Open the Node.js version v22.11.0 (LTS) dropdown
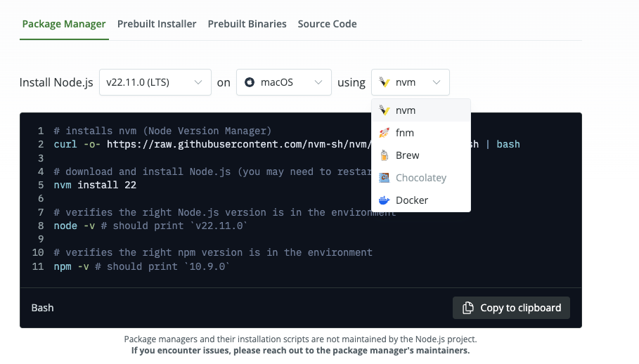Viewport: 639px width, 364px height. pos(155,82)
